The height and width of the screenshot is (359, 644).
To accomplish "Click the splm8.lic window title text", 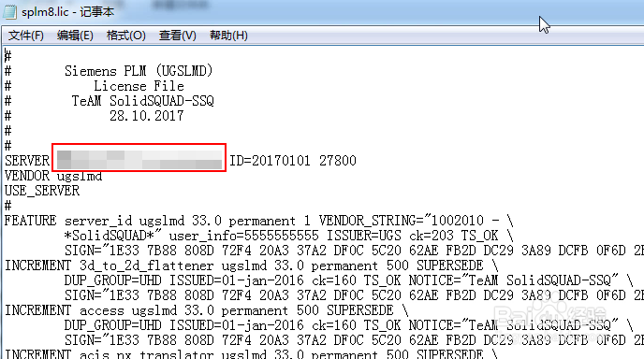I will point(67,12).
